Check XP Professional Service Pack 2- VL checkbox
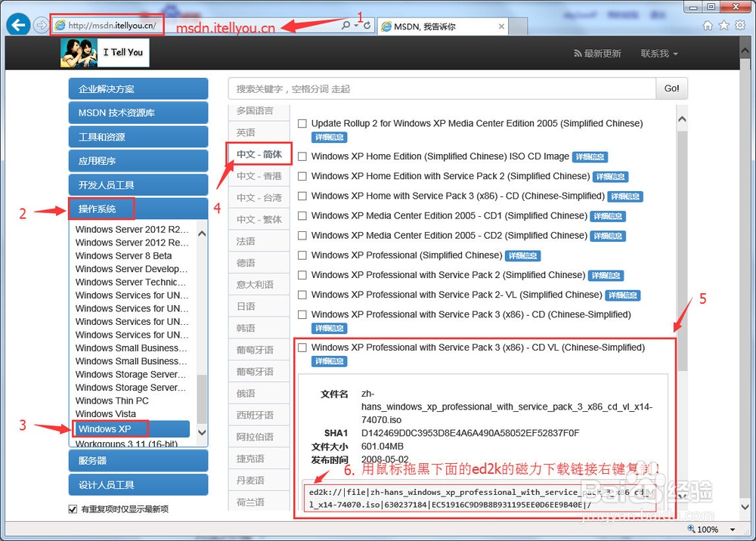 [x=302, y=295]
